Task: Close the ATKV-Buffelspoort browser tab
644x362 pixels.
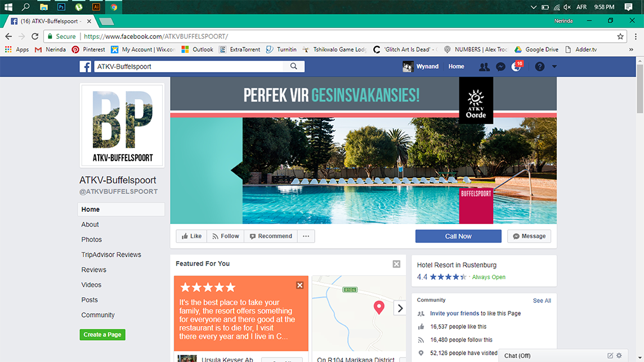Action: pyautogui.click(x=89, y=21)
